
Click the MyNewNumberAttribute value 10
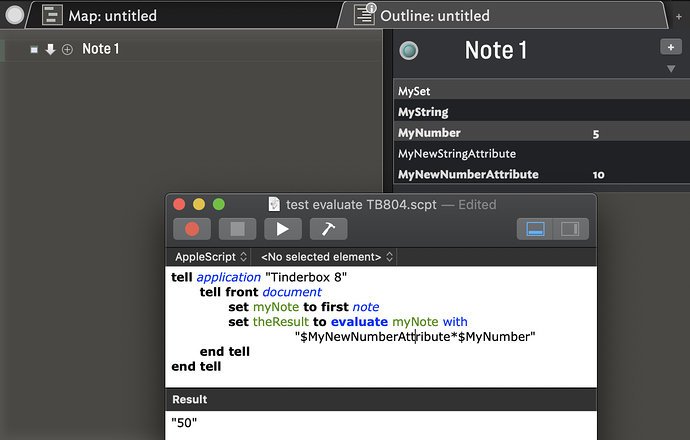(x=598, y=175)
